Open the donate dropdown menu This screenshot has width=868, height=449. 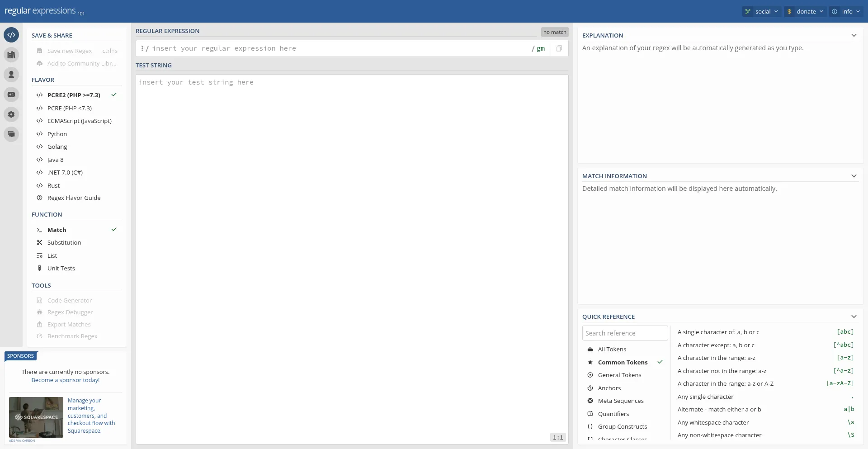tap(806, 11)
